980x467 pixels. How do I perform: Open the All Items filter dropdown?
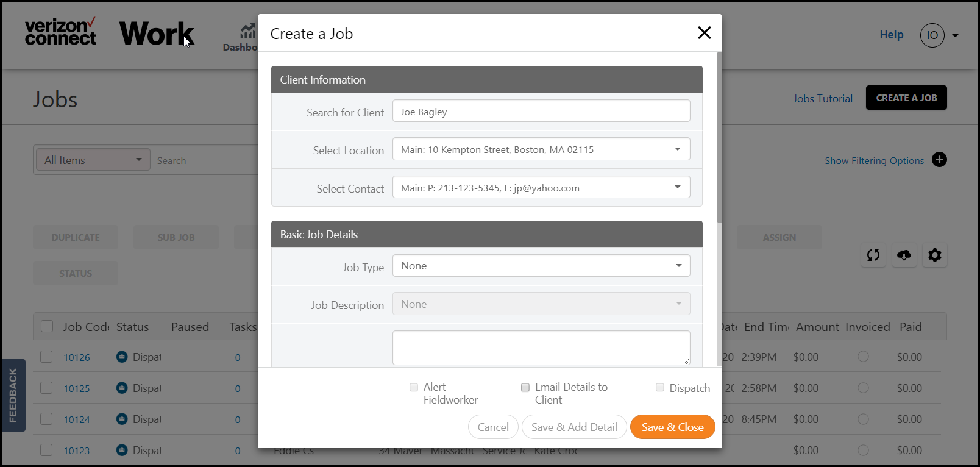93,160
